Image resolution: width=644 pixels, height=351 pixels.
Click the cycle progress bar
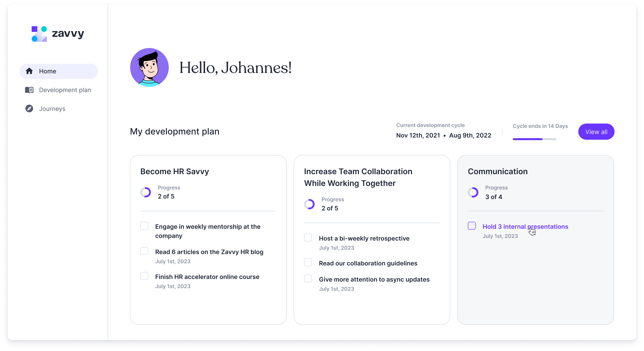tap(535, 139)
